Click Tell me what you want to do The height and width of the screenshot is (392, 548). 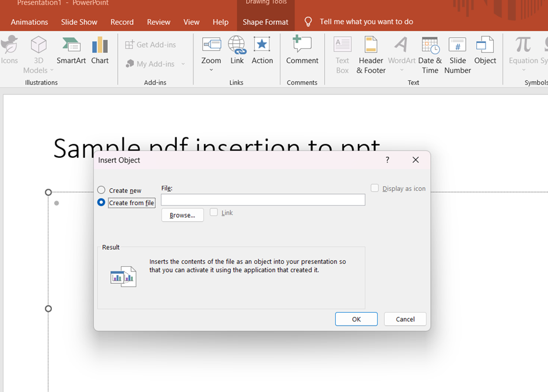(x=366, y=22)
